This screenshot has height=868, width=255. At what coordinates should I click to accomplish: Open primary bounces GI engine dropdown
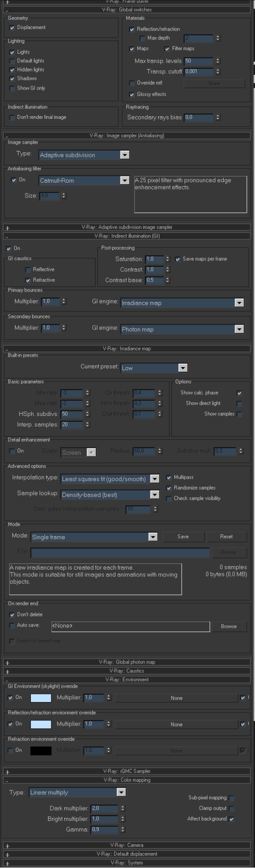click(x=183, y=303)
